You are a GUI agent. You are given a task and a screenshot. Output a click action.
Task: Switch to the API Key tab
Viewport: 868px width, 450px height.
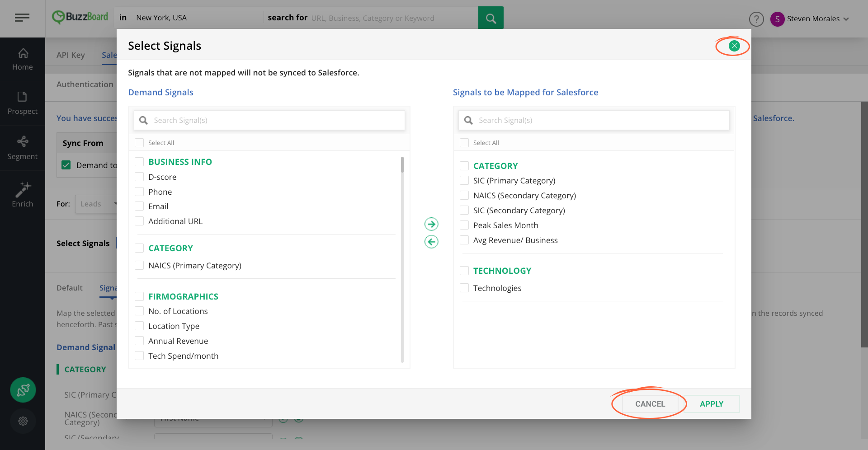[x=71, y=55]
